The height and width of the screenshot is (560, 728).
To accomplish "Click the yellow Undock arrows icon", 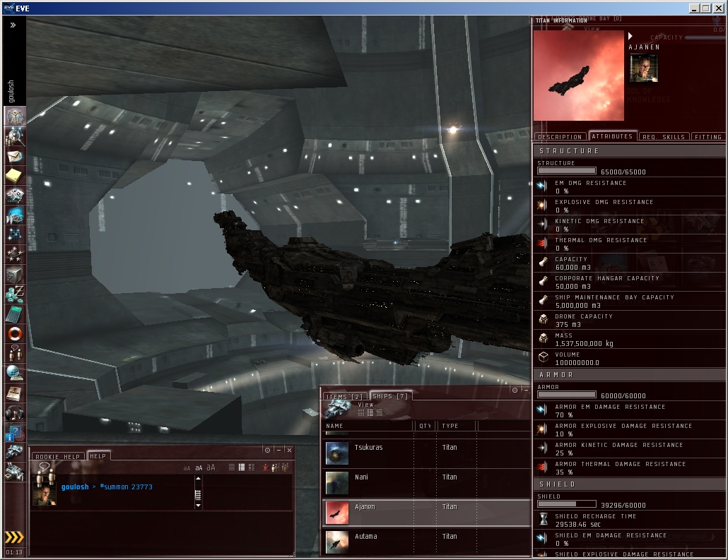I will 14,537.
